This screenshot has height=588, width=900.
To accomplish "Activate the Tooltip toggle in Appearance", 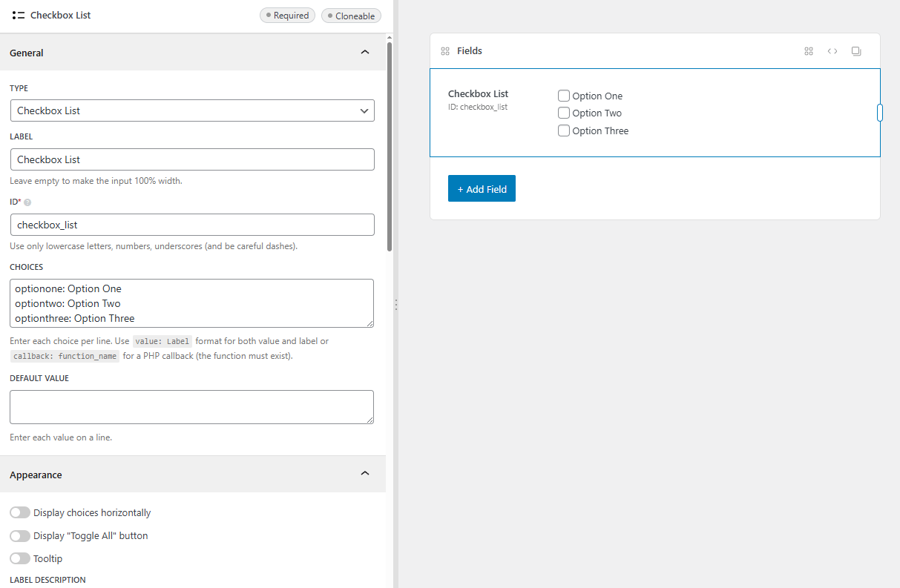I will point(20,558).
